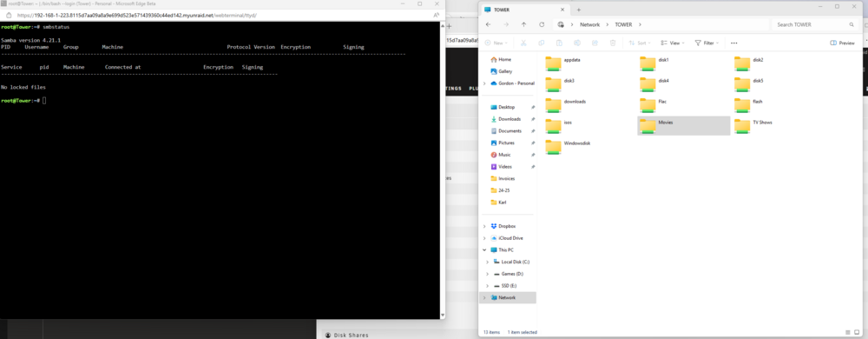This screenshot has width=868, height=339.
Task: Open Pictures quick access item
Action: pyautogui.click(x=507, y=143)
